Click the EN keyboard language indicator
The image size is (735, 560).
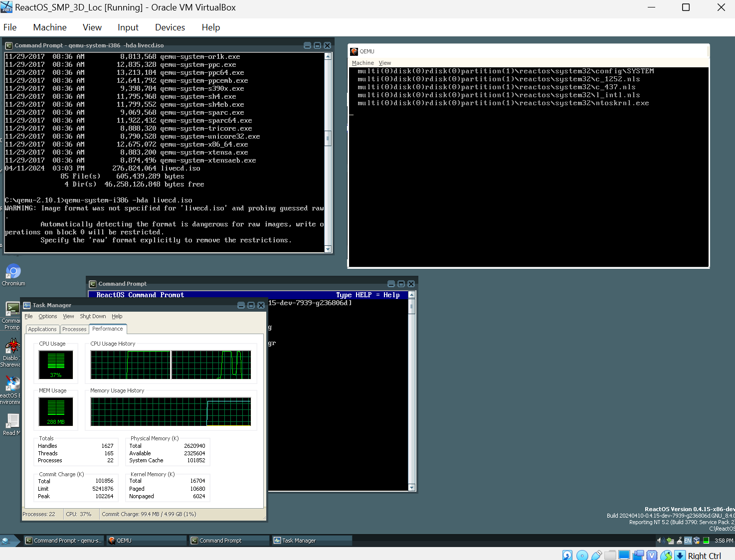[688, 541]
